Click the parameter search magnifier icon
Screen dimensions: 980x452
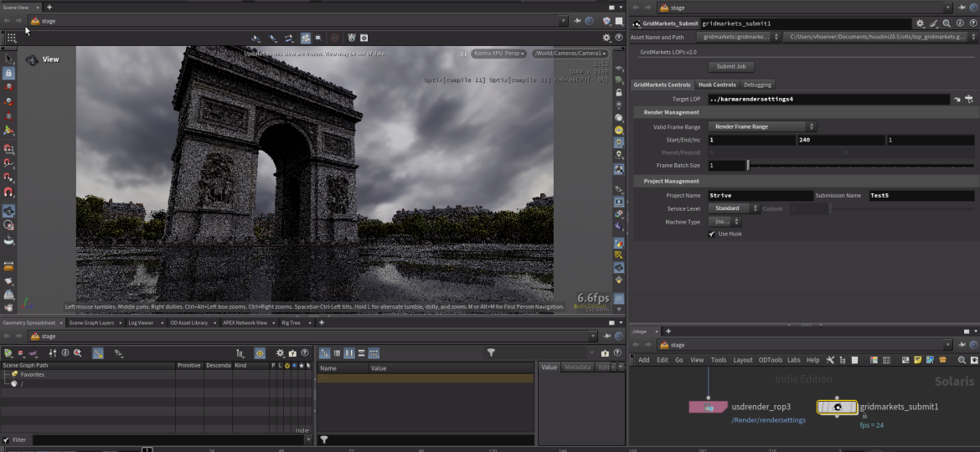pos(946,24)
